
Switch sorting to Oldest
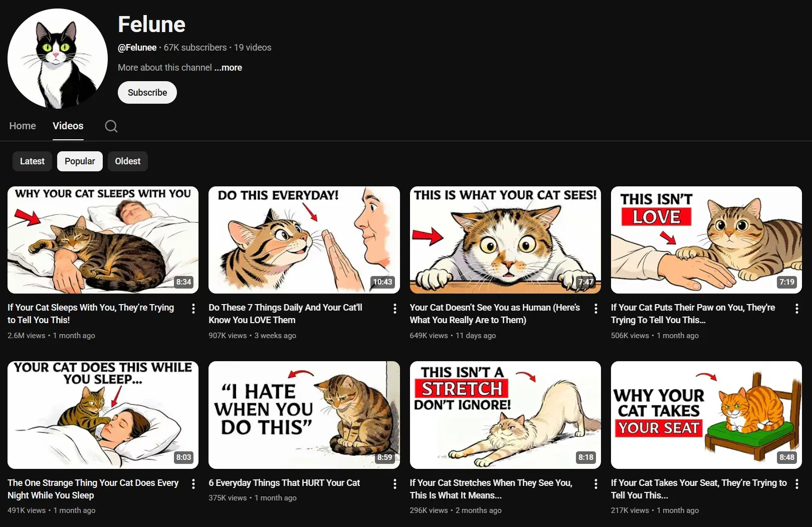(x=127, y=161)
